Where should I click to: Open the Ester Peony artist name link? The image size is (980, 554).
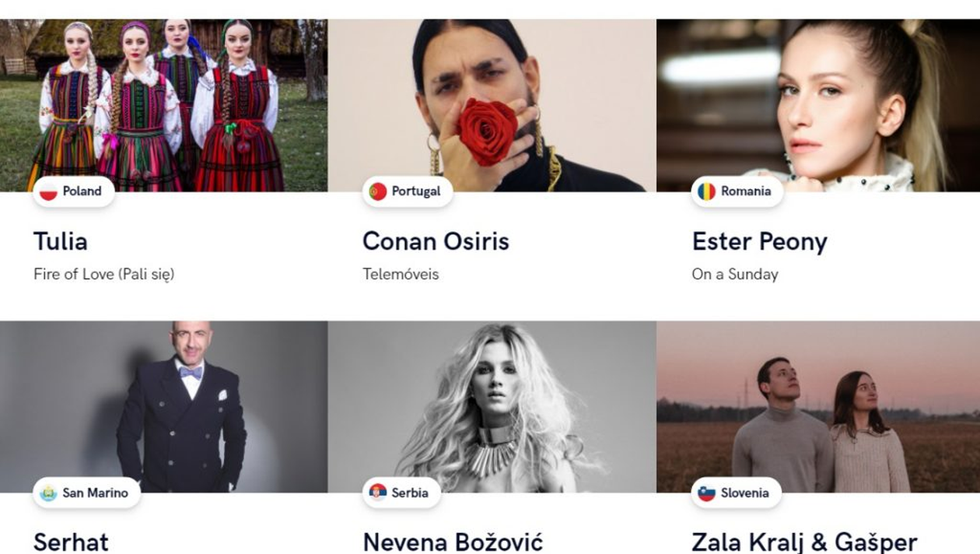[x=759, y=242]
